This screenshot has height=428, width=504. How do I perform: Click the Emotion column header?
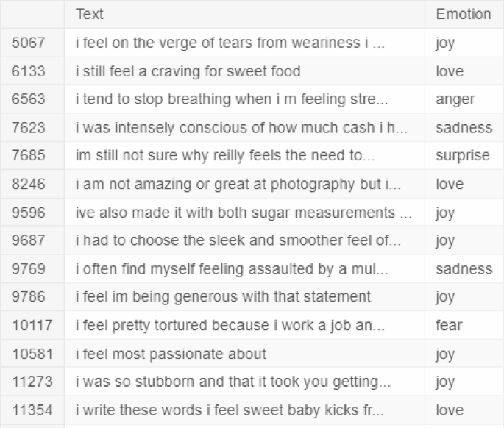point(463,14)
